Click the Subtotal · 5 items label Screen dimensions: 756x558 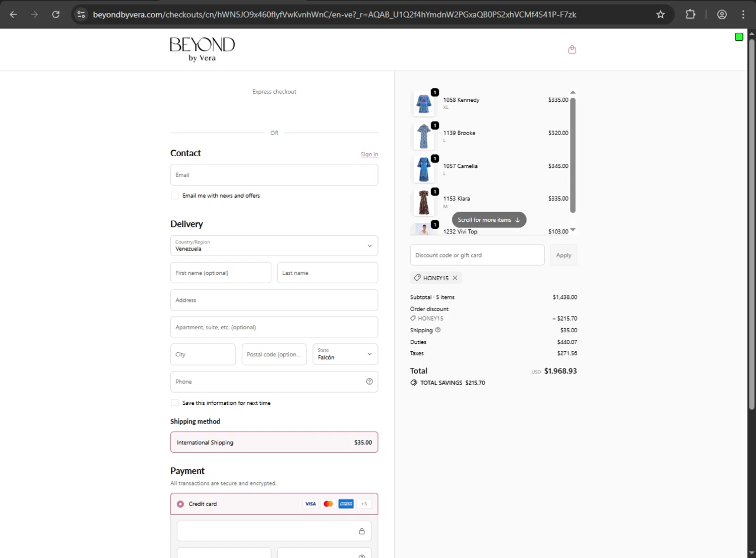[432, 297]
